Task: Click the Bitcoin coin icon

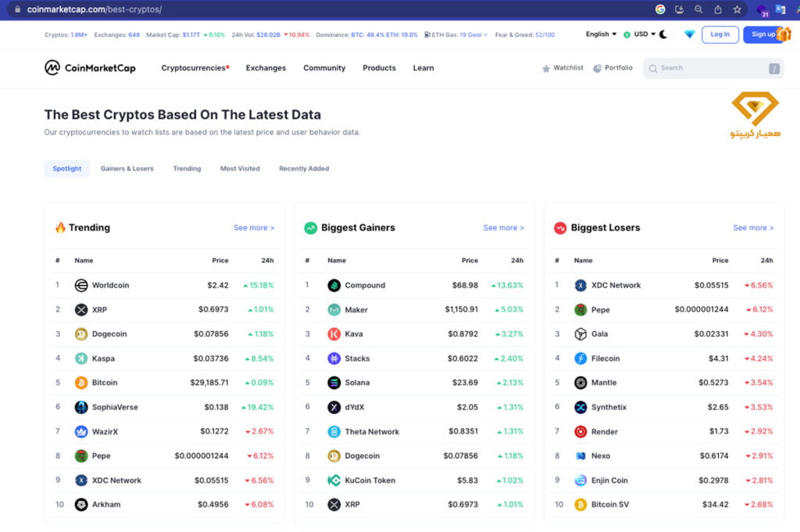Action: 81,383
